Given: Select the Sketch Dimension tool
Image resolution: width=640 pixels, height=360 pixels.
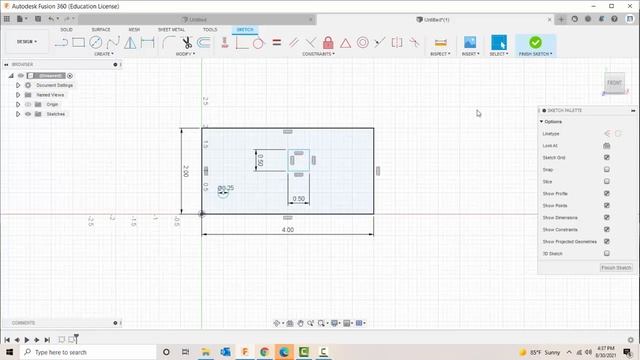Looking at the screenshot, I should pyautogui.click(x=148, y=42).
